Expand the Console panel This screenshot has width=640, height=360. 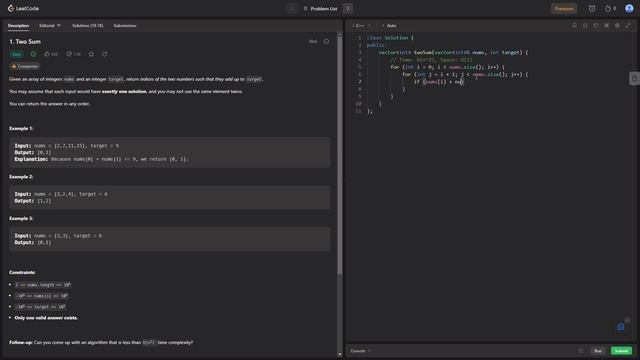[x=360, y=351]
